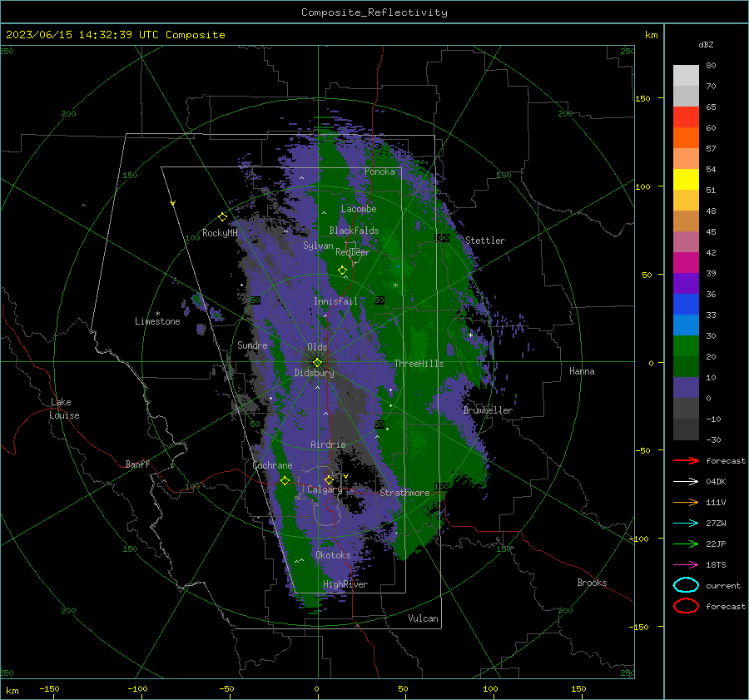The image size is (749, 700).
Task: Click the Drumheller label
Action: [488, 410]
